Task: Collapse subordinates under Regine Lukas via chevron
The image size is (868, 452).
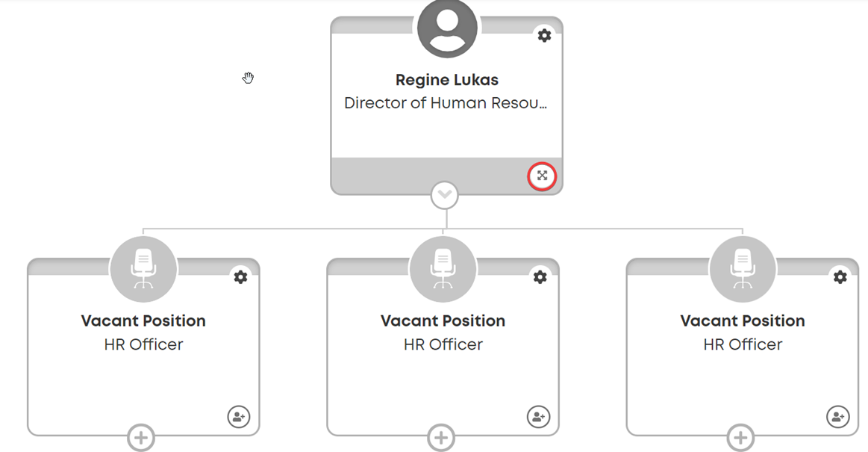Action: click(445, 195)
